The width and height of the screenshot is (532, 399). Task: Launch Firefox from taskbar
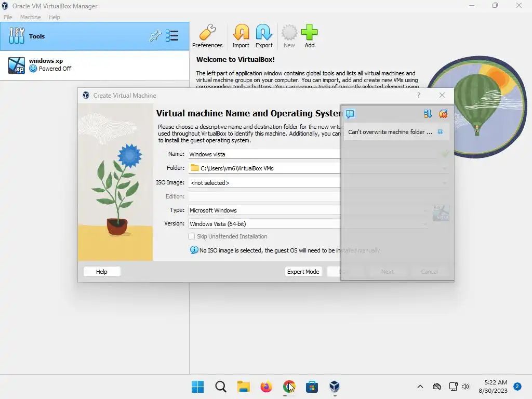tap(267, 387)
